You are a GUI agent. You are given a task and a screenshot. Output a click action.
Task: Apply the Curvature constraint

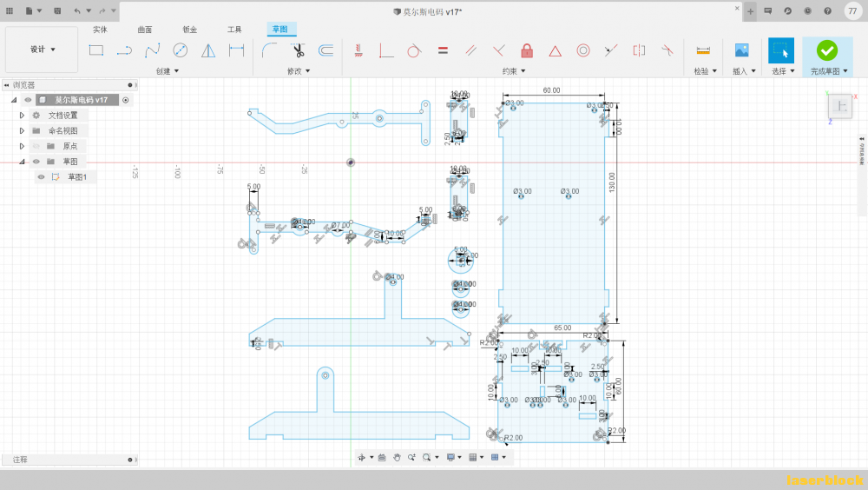pyautogui.click(x=667, y=50)
